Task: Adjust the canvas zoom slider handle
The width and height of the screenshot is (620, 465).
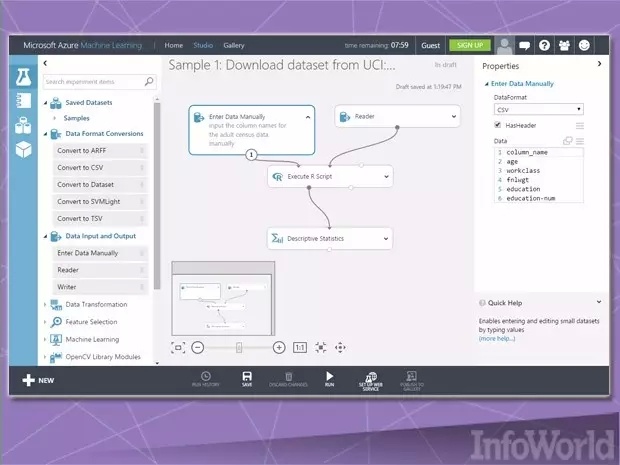Action: tap(239, 348)
